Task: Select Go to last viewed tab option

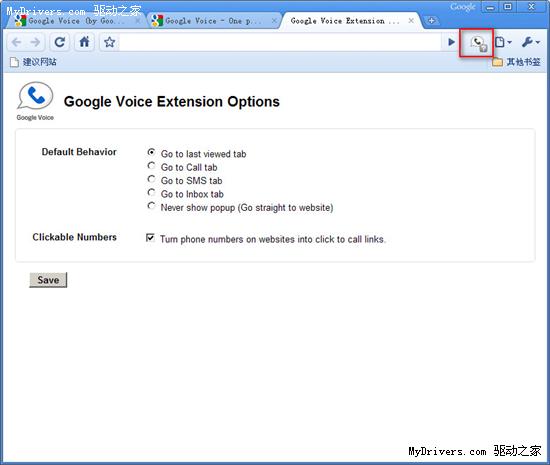Action: (151, 152)
